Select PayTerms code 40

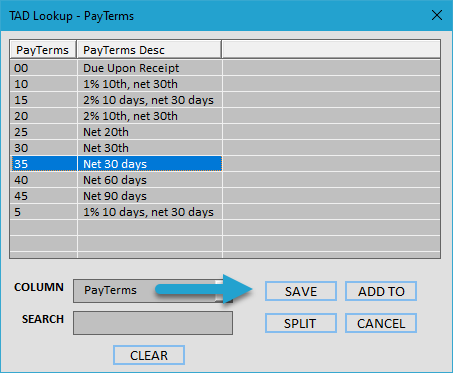(44, 180)
